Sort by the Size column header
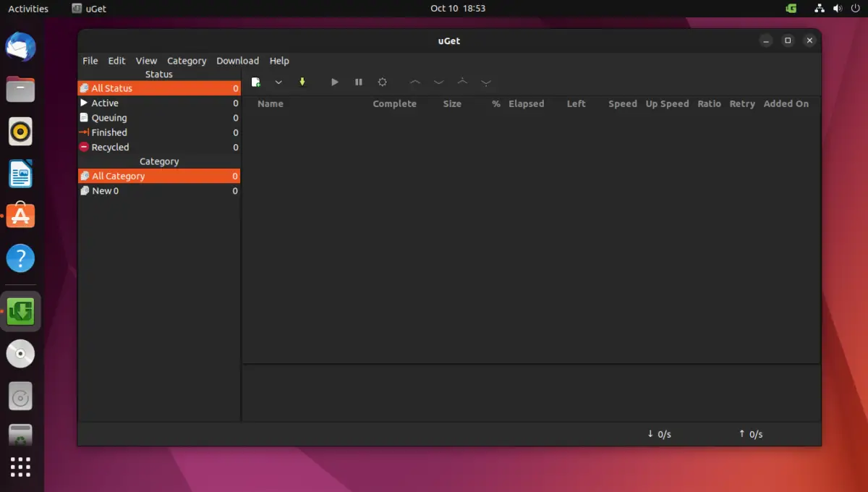 pyautogui.click(x=452, y=103)
